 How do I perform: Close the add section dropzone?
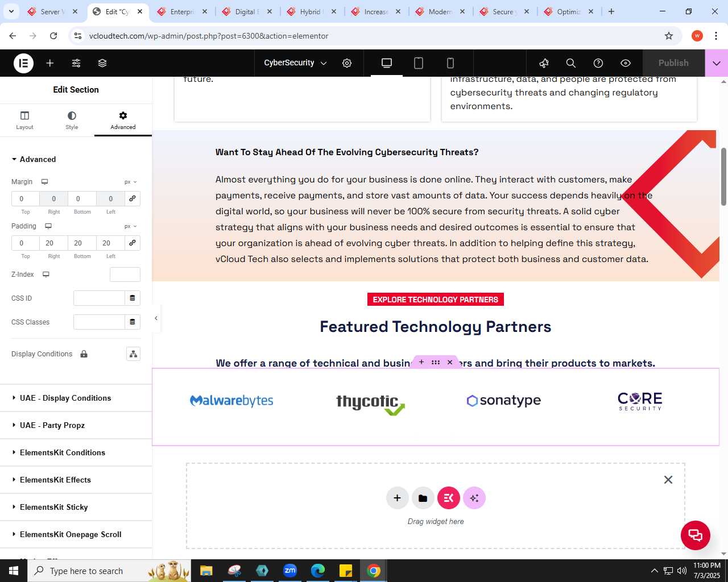[x=668, y=480]
